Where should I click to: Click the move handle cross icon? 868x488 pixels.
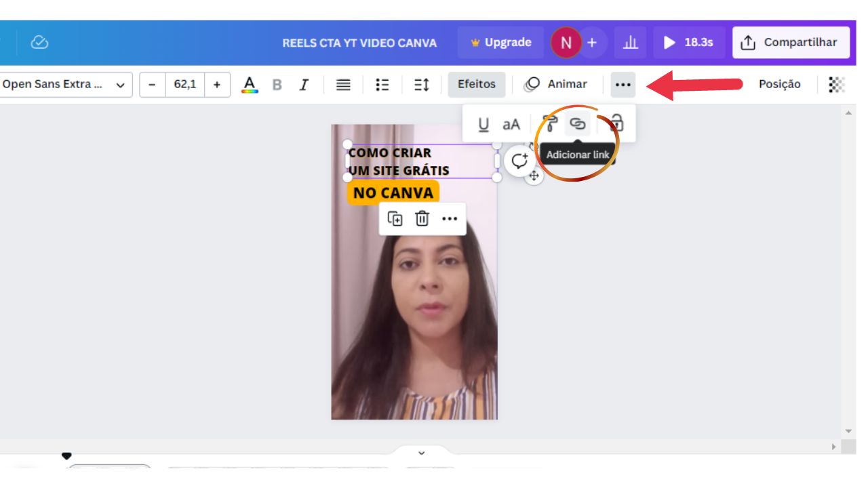[x=534, y=176]
